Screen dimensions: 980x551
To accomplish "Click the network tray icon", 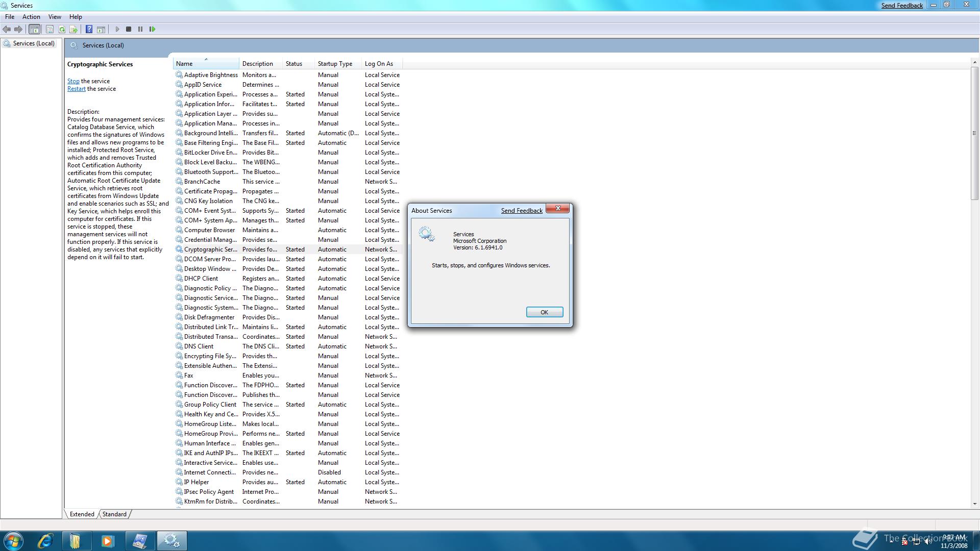I will tap(916, 541).
